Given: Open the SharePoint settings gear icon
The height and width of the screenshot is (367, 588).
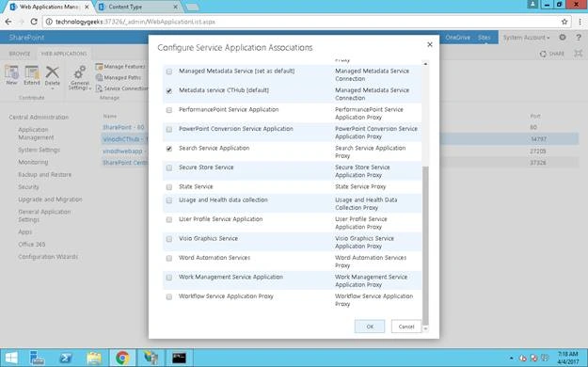Looking at the screenshot, I should click(x=562, y=37).
